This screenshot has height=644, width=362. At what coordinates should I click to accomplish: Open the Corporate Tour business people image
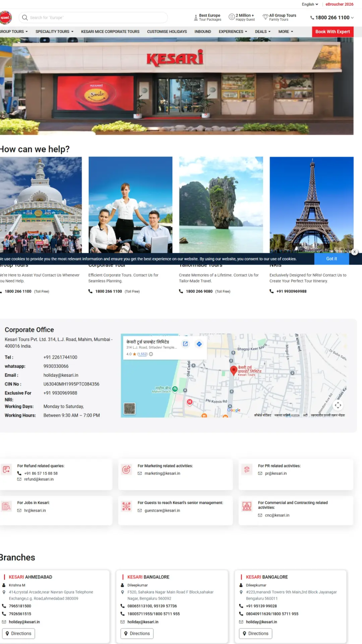[x=130, y=205]
